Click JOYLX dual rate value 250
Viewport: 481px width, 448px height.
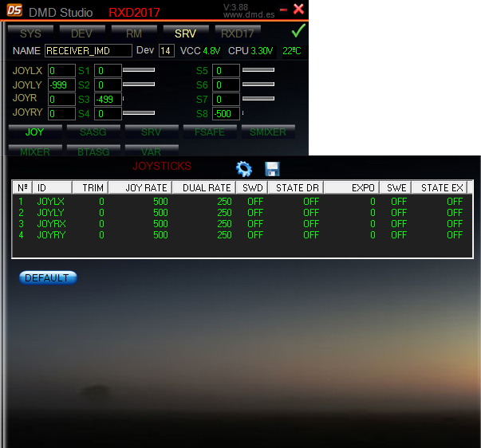(x=225, y=202)
